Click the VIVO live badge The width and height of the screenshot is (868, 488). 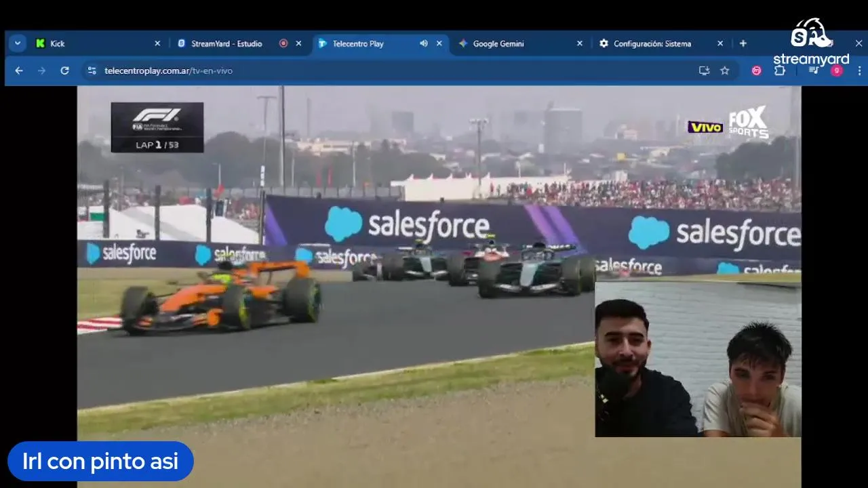[705, 127]
